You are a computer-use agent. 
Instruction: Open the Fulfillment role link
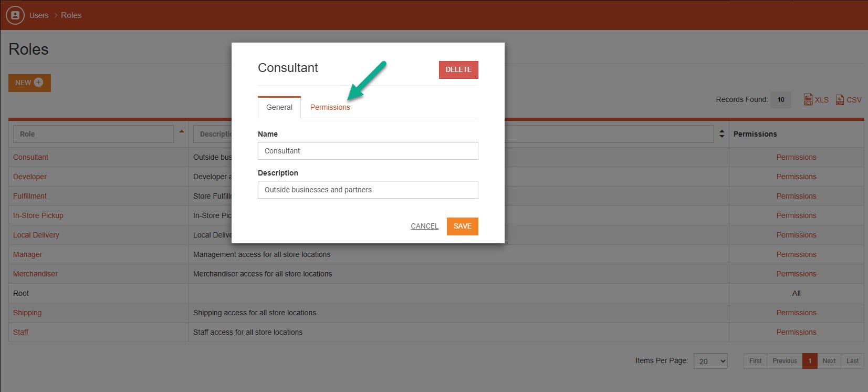(x=30, y=196)
